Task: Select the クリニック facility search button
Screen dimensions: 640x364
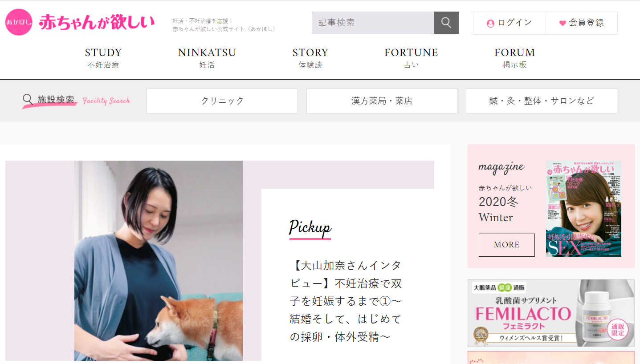Action: (222, 101)
